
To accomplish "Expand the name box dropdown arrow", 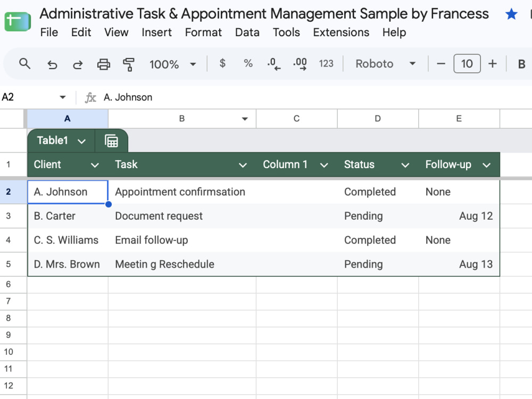I will 62,97.
